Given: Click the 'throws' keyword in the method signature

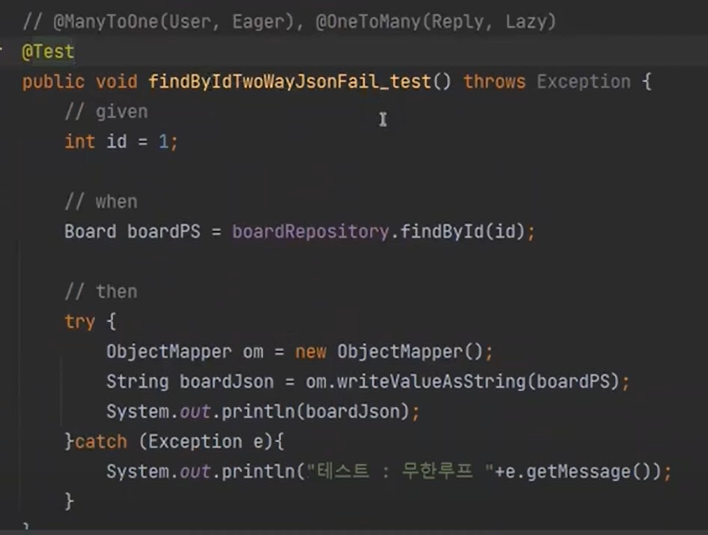Looking at the screenshot, I should (494, 82).
